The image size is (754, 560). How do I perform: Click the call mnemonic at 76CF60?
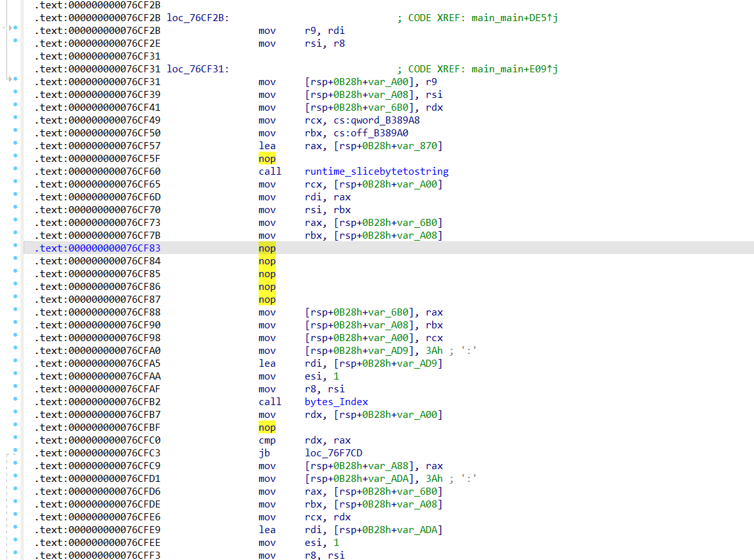coord(269,172)
